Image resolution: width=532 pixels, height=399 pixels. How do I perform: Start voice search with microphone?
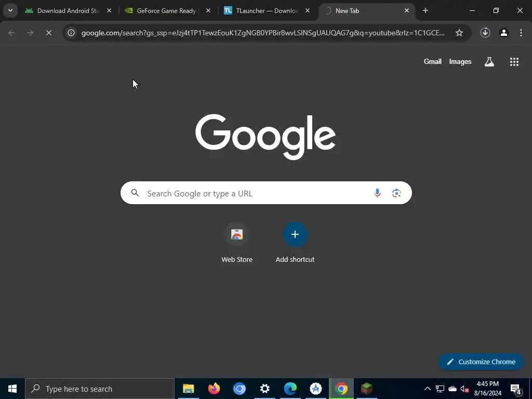(377, 193)
